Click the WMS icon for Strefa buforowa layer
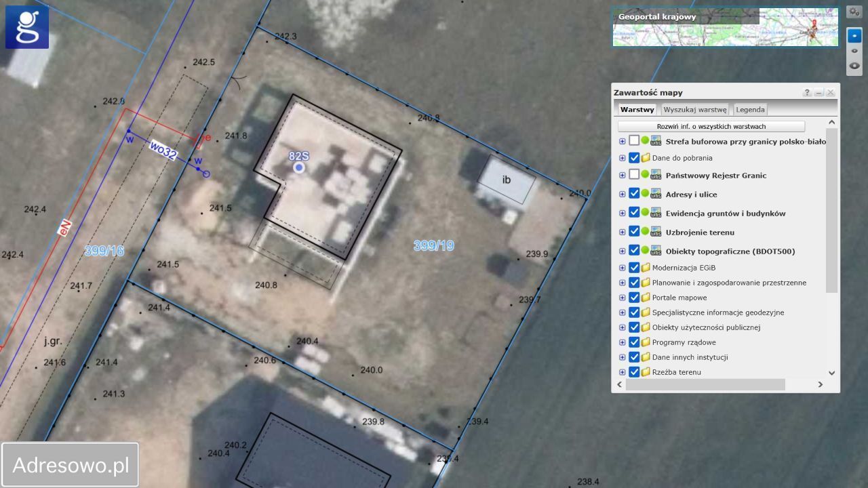The width and height of the screenshot is (868, 488). 656,141
